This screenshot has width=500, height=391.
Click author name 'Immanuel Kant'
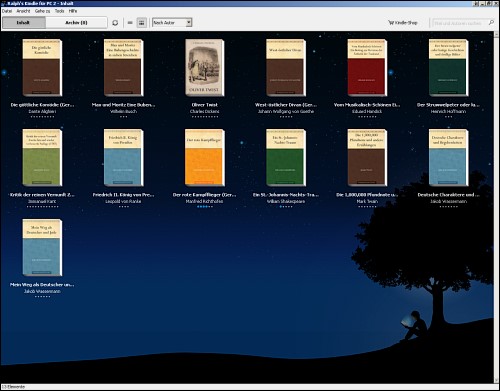[x=42, y=201]
